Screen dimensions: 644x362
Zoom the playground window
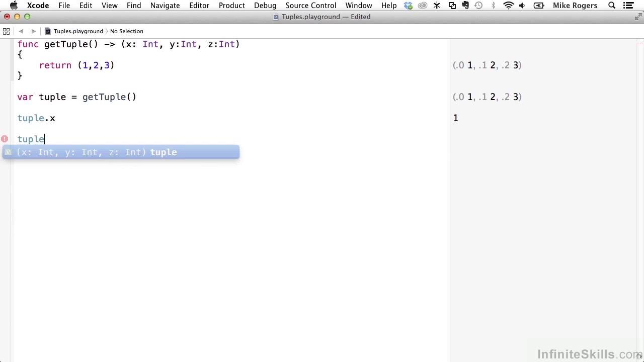(x=27, y=17)
